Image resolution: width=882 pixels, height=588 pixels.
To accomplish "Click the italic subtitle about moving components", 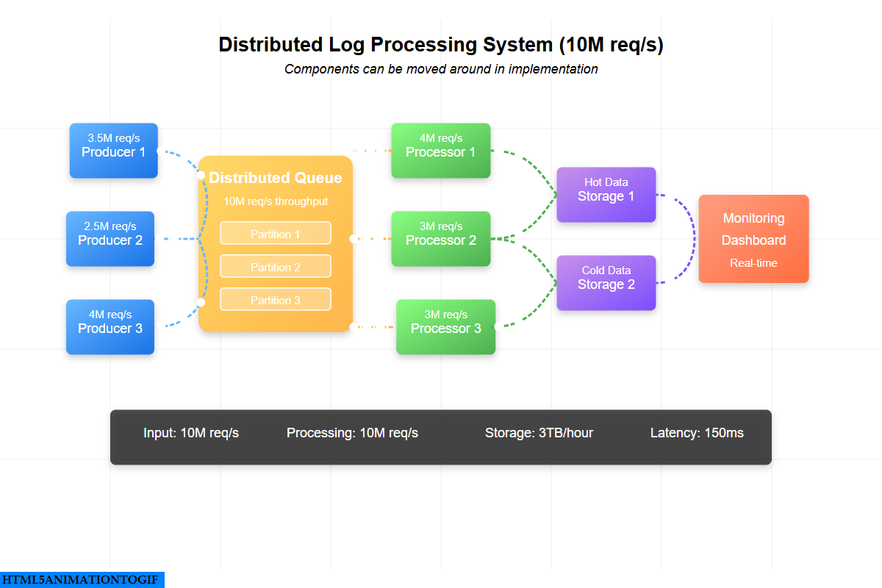I will (441, 69).
